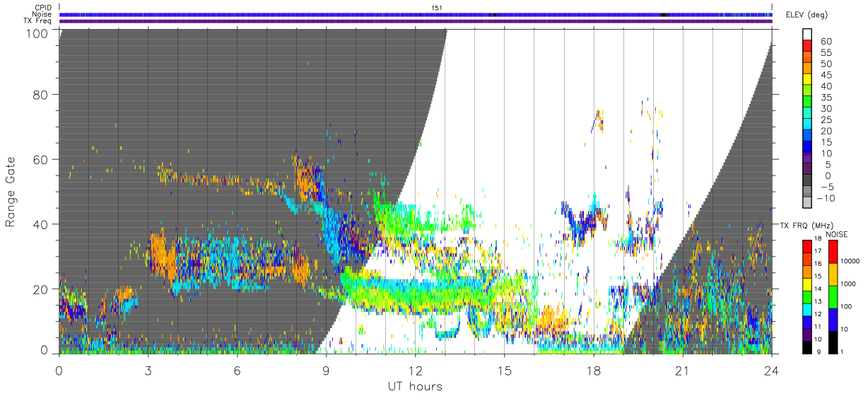The width and height of the screenshot is (868, 401).
Task: Click the CPID value 151
Action: pos(437,8)
